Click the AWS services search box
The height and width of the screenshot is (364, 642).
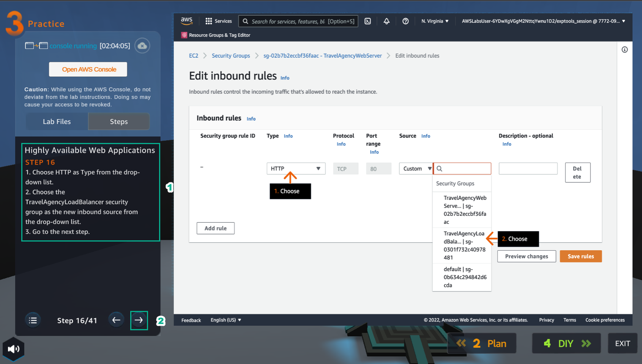[298, 21]
